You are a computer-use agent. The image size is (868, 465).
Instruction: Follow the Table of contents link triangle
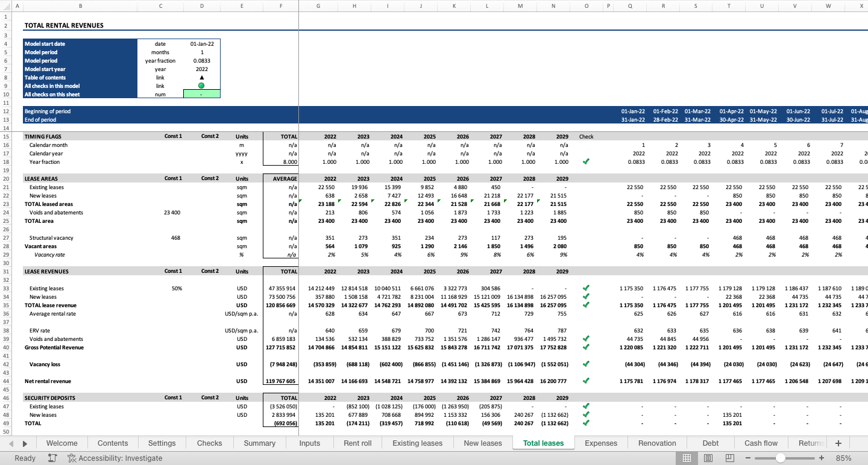[201, 77]
